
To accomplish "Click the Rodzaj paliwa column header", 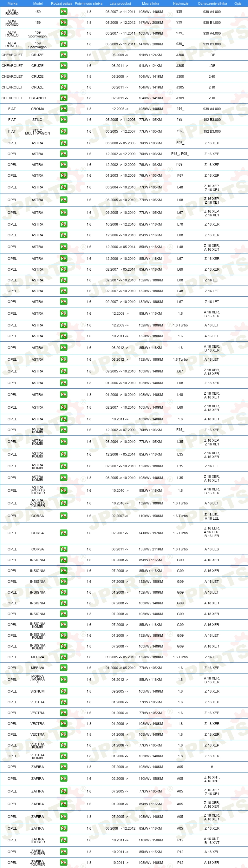I will (x=62, y=3).
